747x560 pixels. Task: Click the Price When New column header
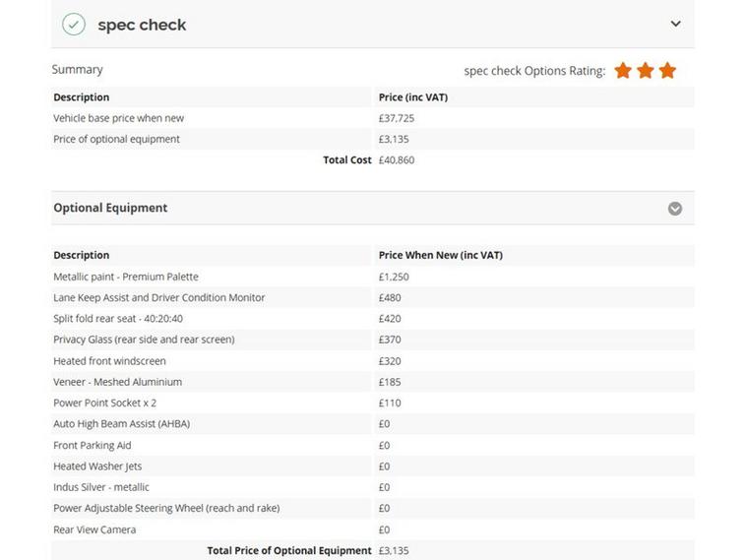click(x=440, y=255)
